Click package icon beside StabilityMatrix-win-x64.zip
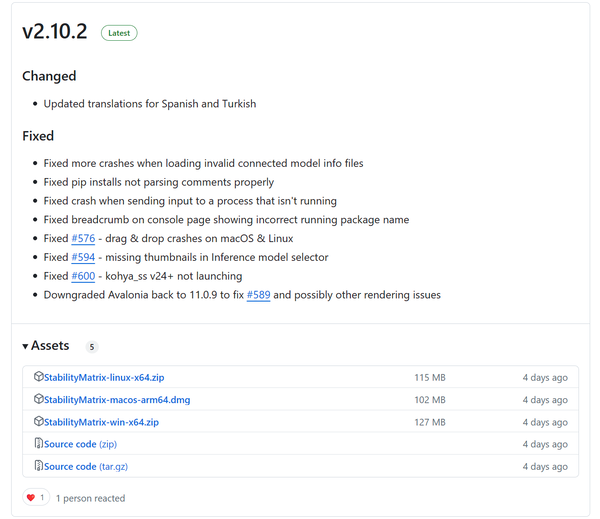This screenshot has width=600, height=519. pos(38,421)
